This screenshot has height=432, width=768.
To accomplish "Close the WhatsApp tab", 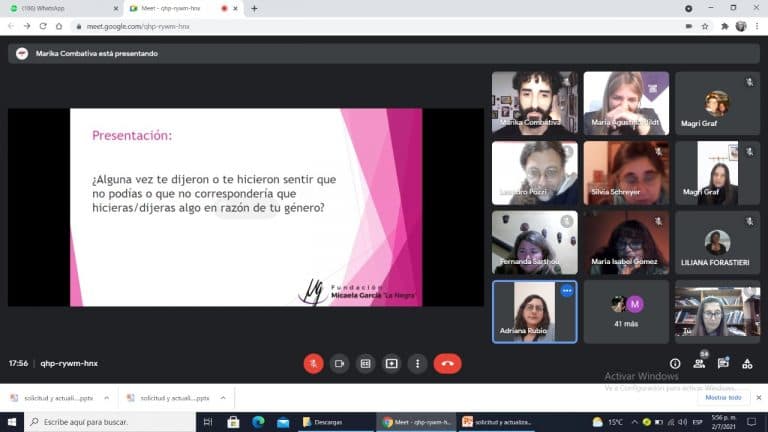I will (116, 8).
